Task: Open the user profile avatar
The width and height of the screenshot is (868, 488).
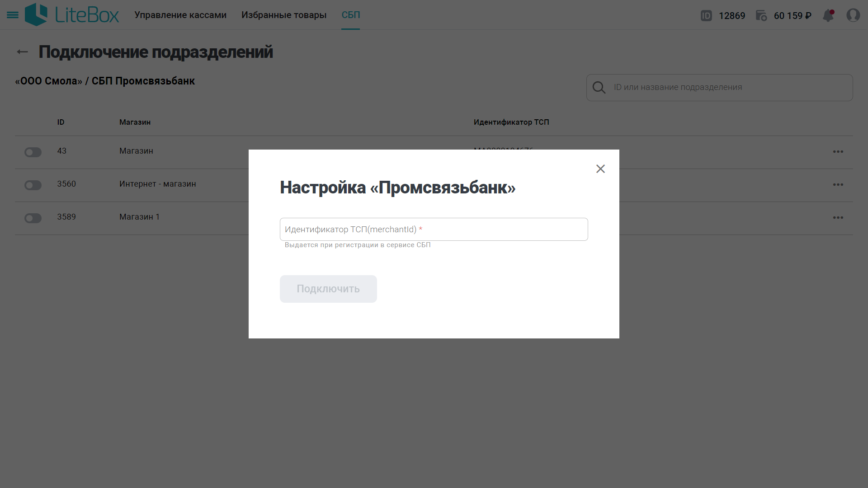Action: [x=853, y=15]
